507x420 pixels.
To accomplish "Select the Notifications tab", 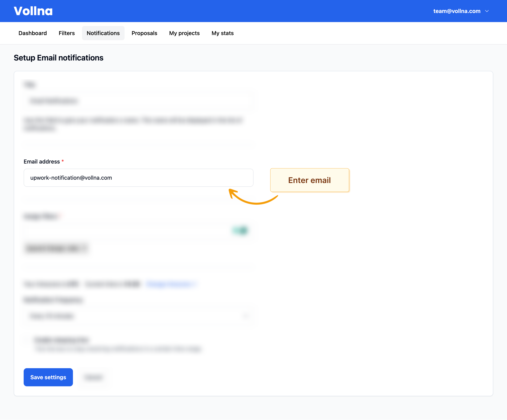I will point(103,33).
